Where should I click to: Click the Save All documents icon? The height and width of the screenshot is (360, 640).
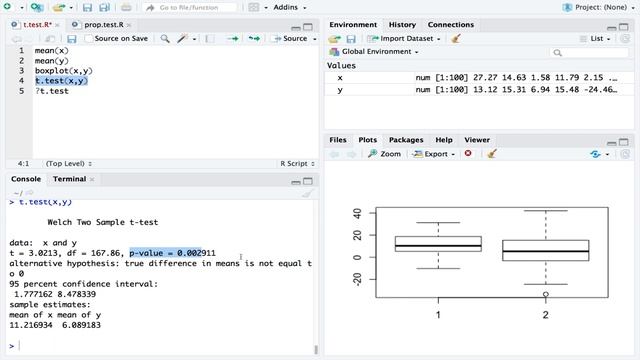click(104, 7)
